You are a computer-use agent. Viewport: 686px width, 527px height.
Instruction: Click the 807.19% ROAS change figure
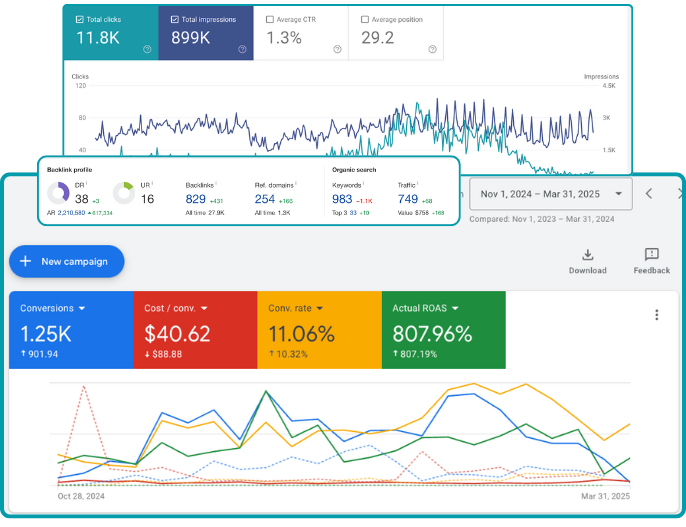(x=419, y=354)
